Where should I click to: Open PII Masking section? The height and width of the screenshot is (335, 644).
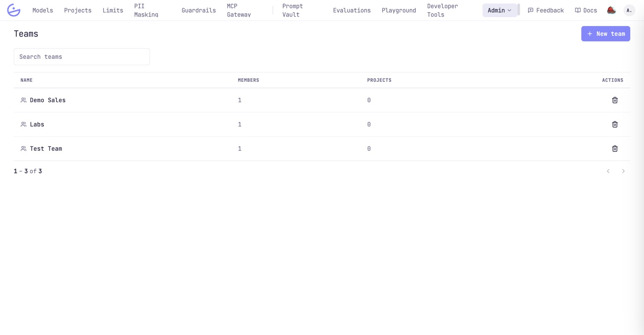coord(146,10)
